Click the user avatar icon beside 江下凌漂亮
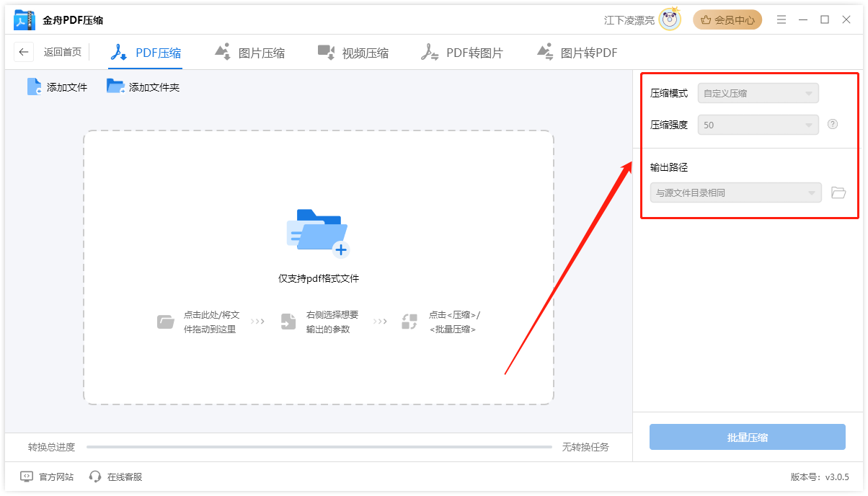 pyautogui.click(x=671, y=19)
